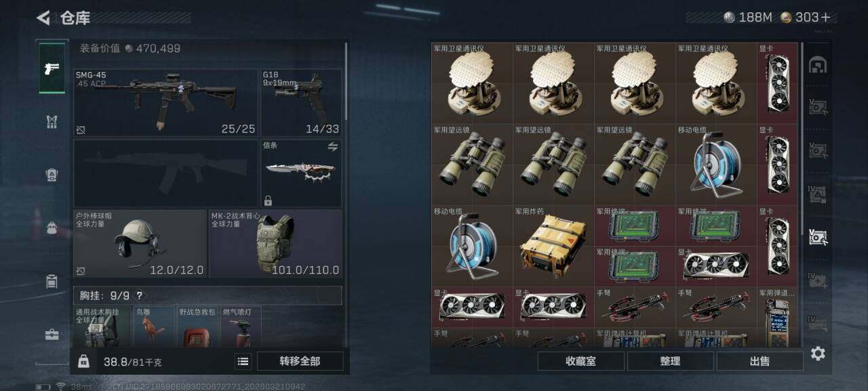
Task: Switch to the highlighted V-level storage box
Action: coord(818,238)
